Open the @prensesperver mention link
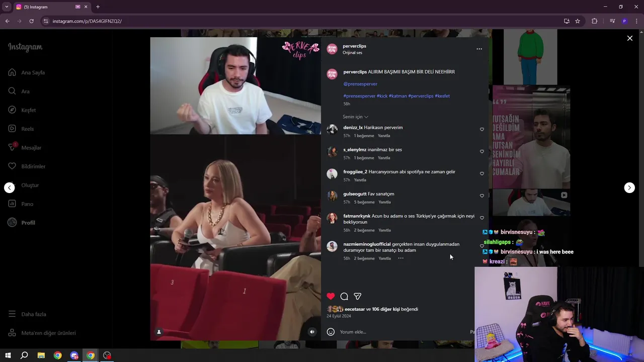Image resolution: width=644 pixels, height=362 pixels. (360, 84)
